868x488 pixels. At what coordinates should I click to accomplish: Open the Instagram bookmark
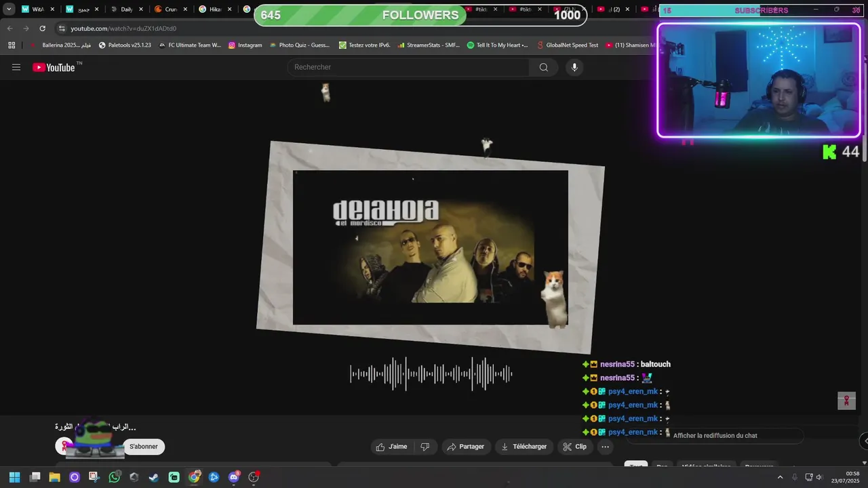tap(245, 45)
